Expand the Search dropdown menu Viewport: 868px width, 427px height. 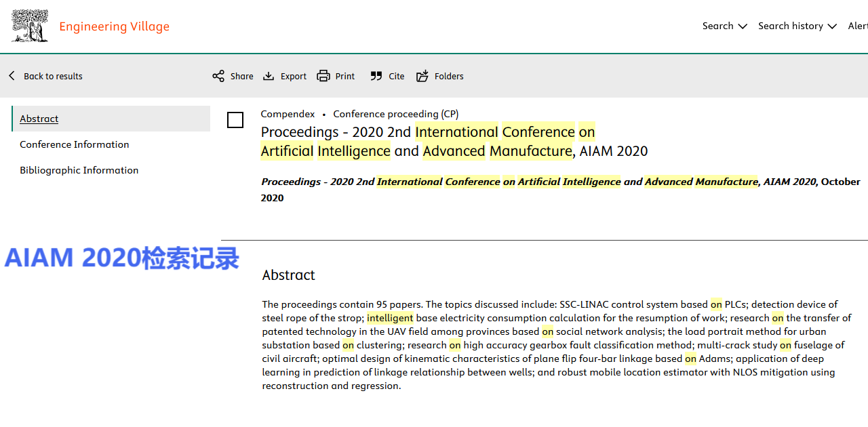[x=724, y=26]
